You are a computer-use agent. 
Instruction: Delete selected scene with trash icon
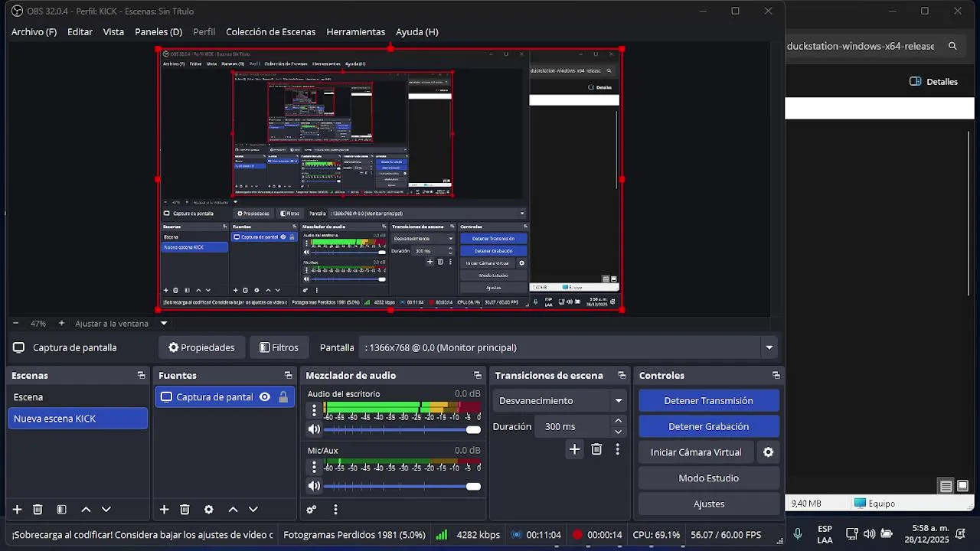point(38,510)
